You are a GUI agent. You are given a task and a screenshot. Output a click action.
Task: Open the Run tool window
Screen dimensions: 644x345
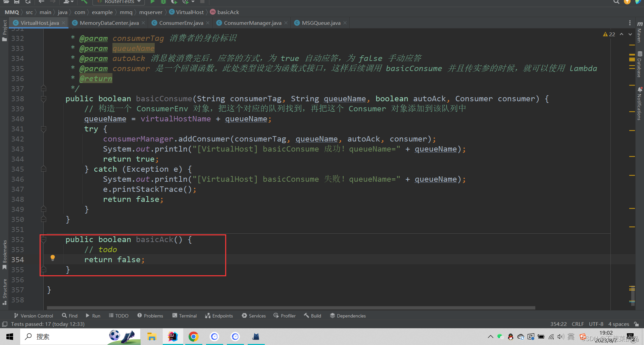tap(93, 316)
